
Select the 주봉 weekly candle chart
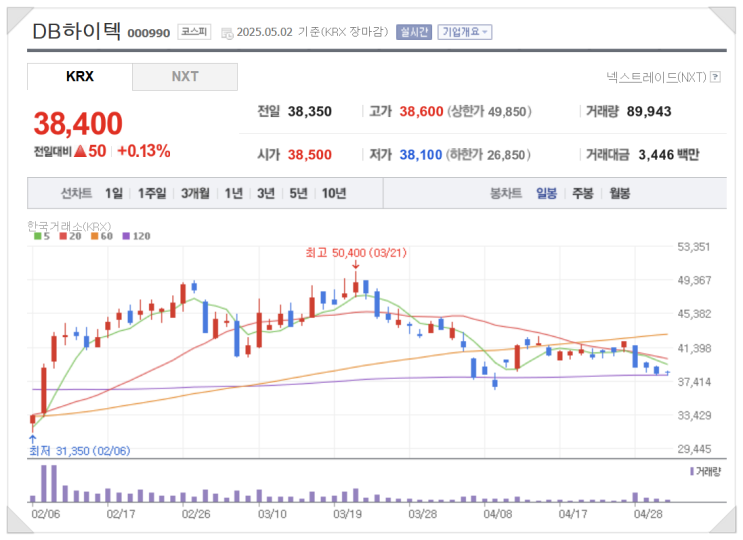click(583, 193)
